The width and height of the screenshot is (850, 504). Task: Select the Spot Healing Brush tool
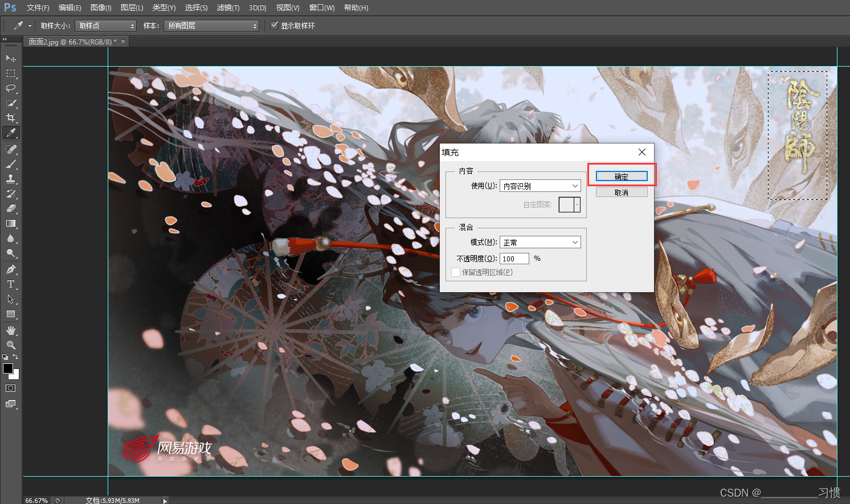11,149
